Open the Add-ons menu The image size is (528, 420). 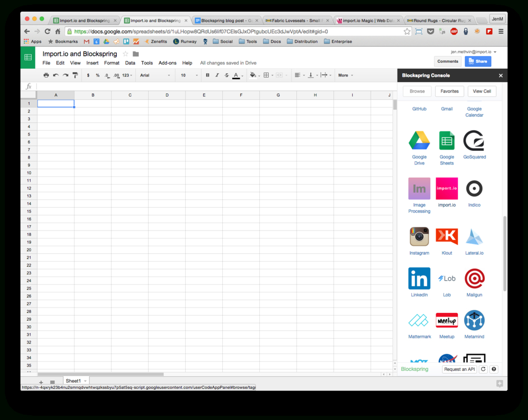(x=167, y=62)
